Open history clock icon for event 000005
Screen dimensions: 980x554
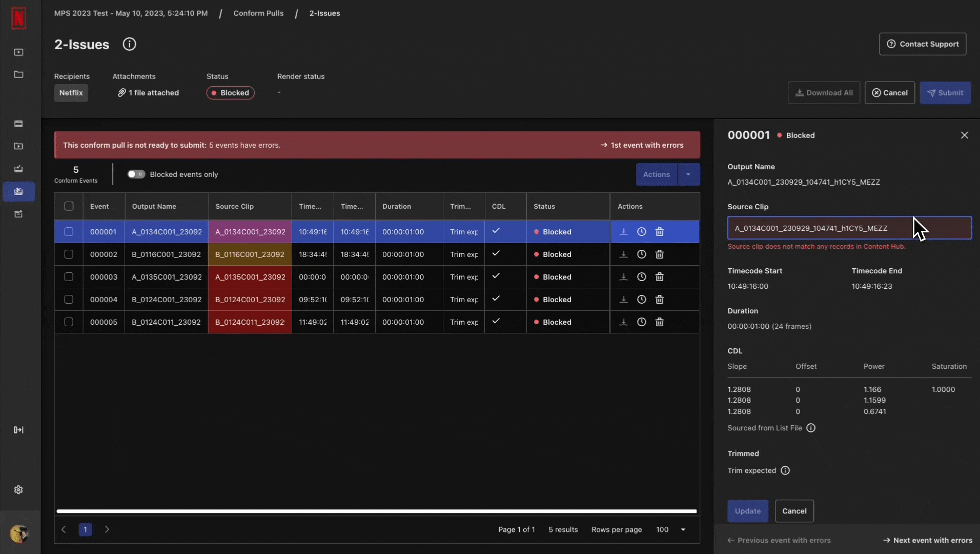point(641,322)
